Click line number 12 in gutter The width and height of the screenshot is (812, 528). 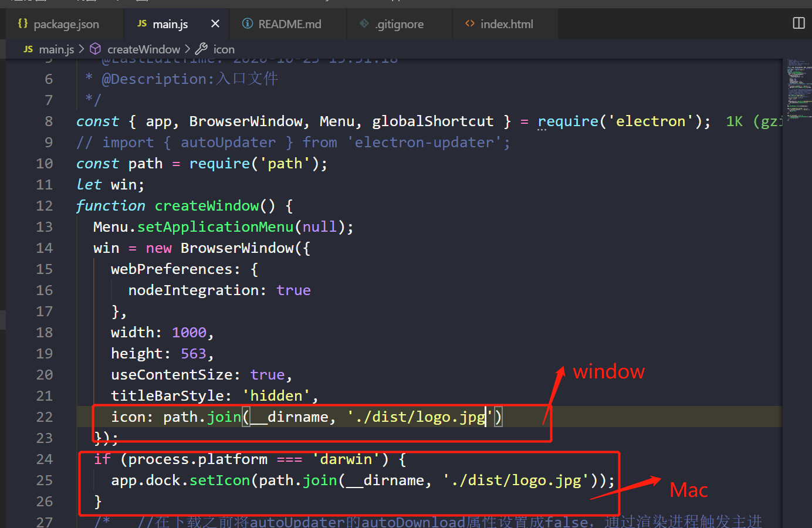[45, 206]
